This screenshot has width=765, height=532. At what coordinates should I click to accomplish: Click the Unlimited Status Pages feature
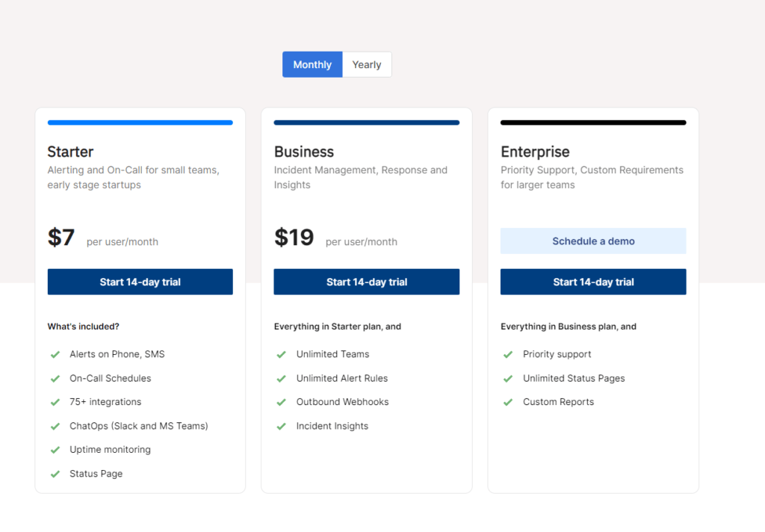coord(574,378)
